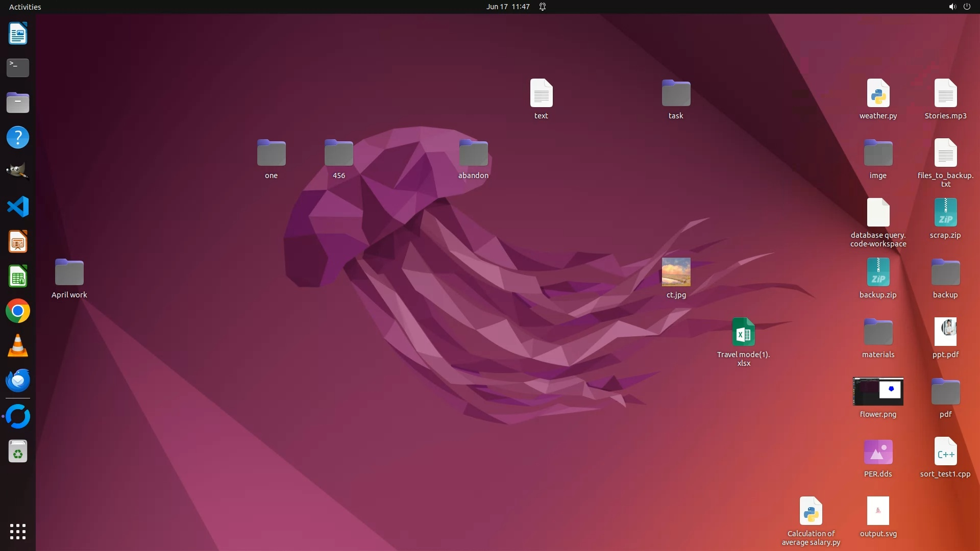Open LibreOffice Calc in the dock
This screenshot has height=551, width=980.
(x=18, y=277)
